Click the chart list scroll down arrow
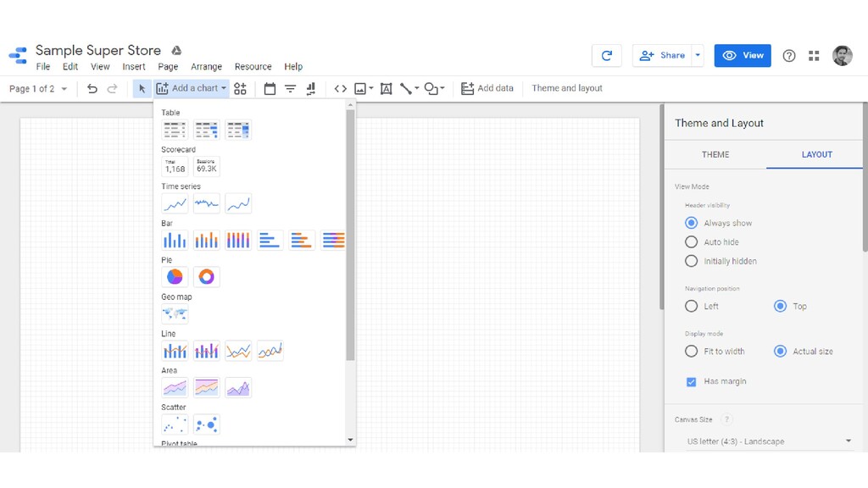Image resolution: width=868 pixels, height=488 pixels. coord(350,441)
